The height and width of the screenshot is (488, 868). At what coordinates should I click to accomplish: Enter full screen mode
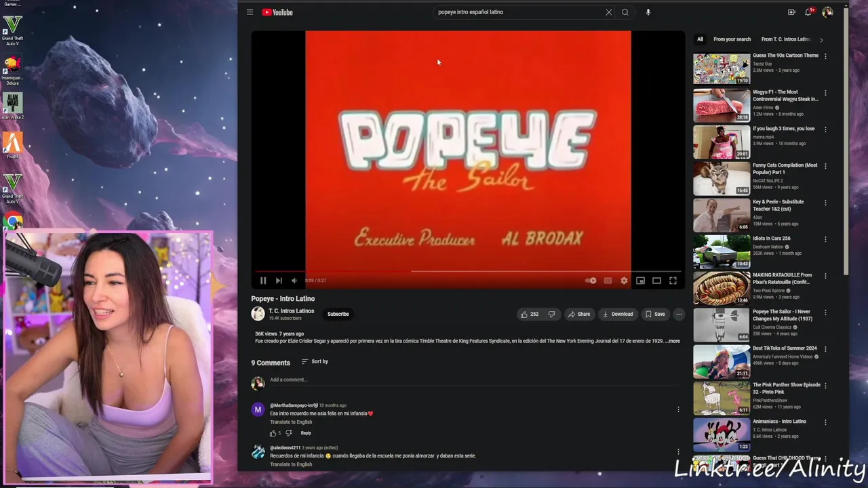673,281
